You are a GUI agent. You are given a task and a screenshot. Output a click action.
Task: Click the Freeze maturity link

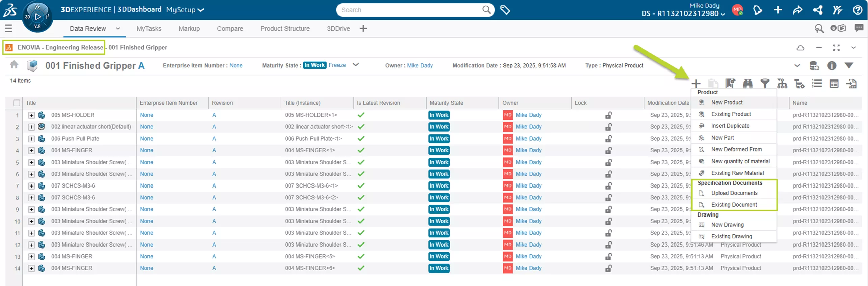337,65
